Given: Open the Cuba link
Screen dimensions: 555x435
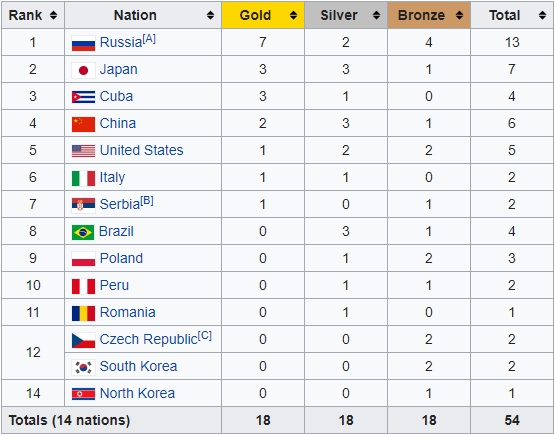Looking at the screenshot, I should point(116,96).
